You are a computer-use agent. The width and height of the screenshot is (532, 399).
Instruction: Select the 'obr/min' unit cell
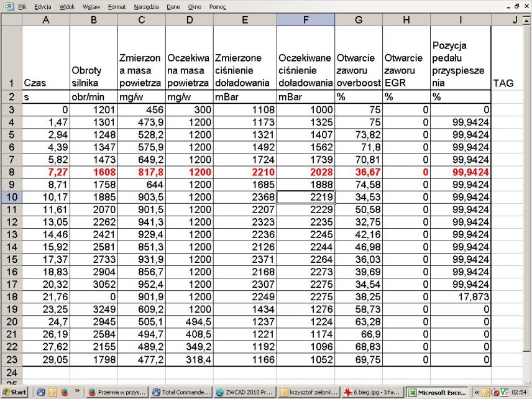click(x=94, y=97)
